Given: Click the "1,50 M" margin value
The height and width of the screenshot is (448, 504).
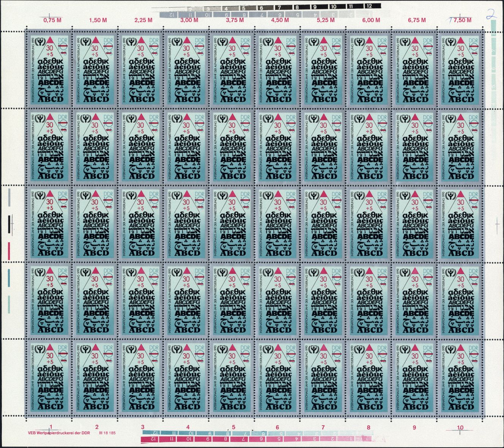Looking at the screenshot, I should (98, 20).
